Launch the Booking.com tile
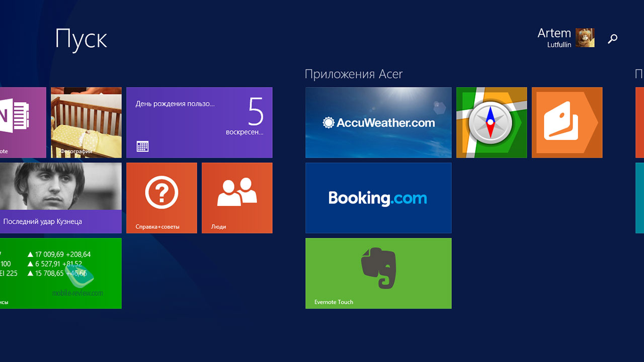Viewport: 644px width, 362px height. pos(378,198)
